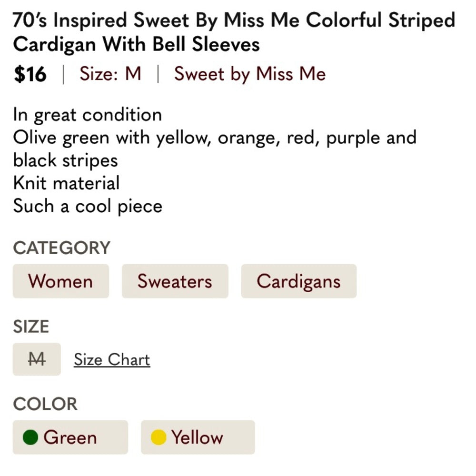Viewport: 476px width, 476px height.
Task: Select the Cardigans category tag
Action: coord(299,281)
